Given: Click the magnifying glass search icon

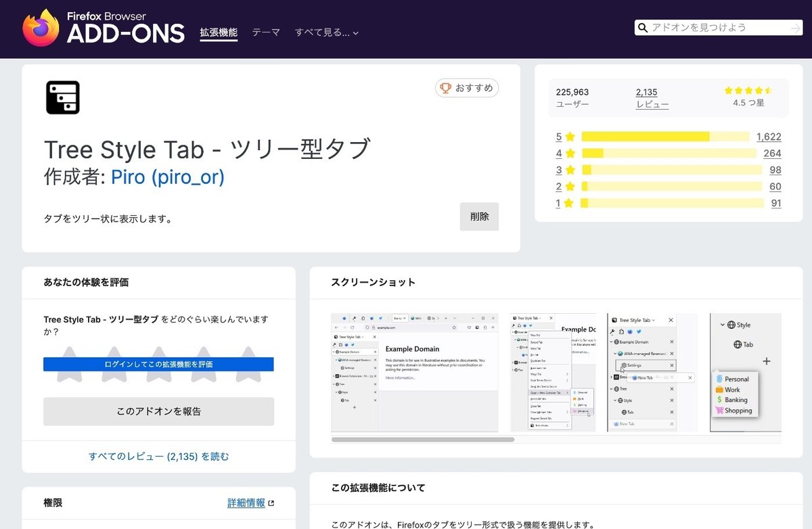Looking at the screenshot, I should 642,28.
